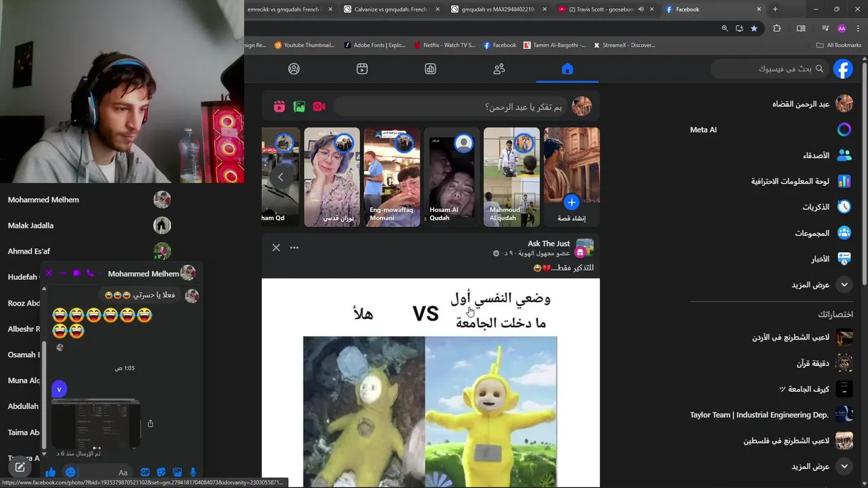
Task: Add a photo or video from the composer
Action: (x=299, y=106)
